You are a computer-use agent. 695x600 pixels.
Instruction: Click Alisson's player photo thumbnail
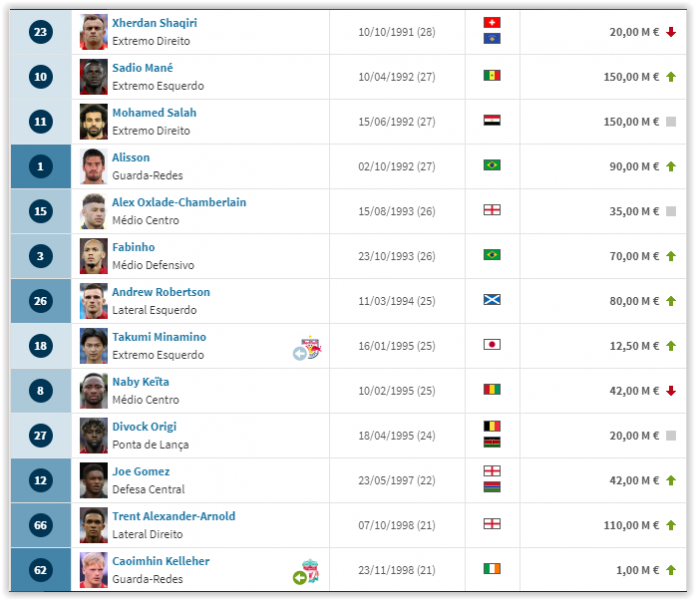pos(93,166)
